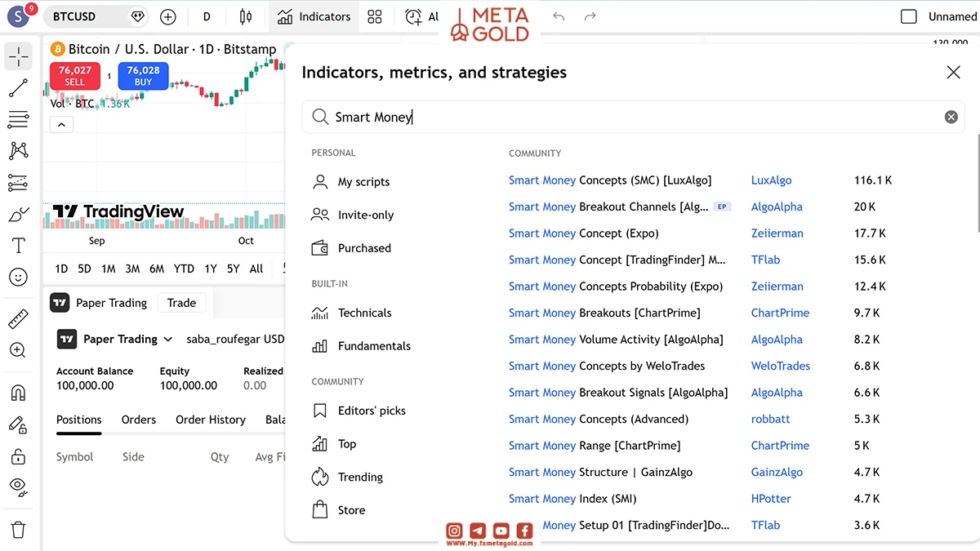
Task: Open the emoji icons tool
Action: click(x=18, y=278)
